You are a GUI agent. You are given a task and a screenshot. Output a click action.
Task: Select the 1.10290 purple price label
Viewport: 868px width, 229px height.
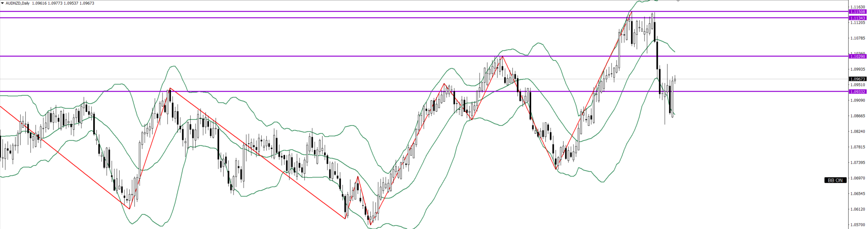pyautogui.click(x=857, y=56)
